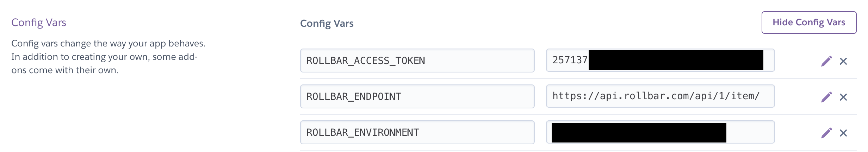This screenshot has width=868, height=152.
Task: Click the visible 257137 token prefix
Action: click(x=570, y=60)
